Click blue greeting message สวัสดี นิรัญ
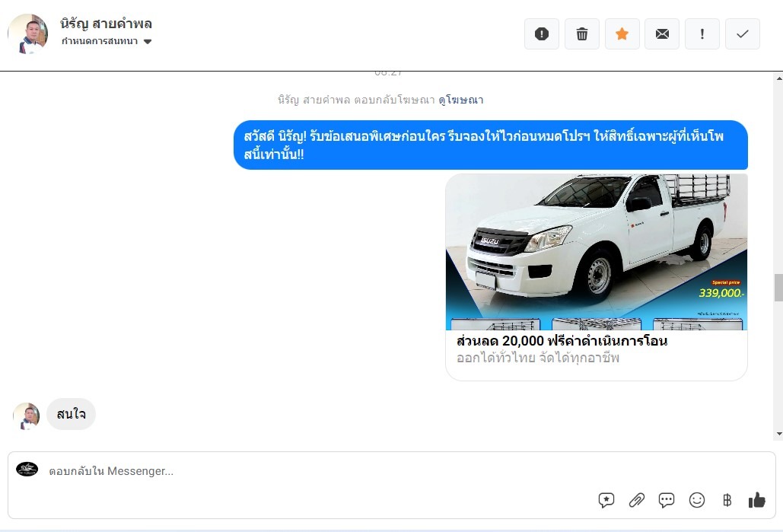 click(490, 145)
